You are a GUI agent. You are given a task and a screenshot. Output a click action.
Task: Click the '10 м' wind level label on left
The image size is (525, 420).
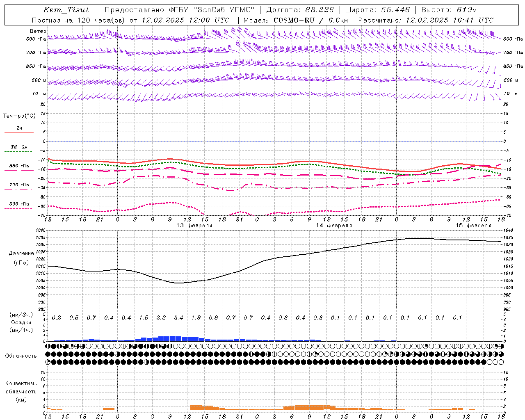(x=39, y=94)
